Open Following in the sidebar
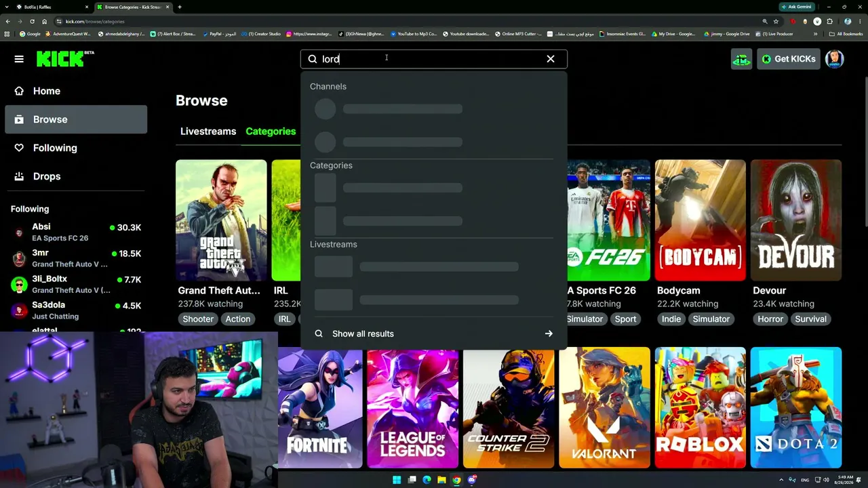Screen dimensions: 868x488 (76, 148)
